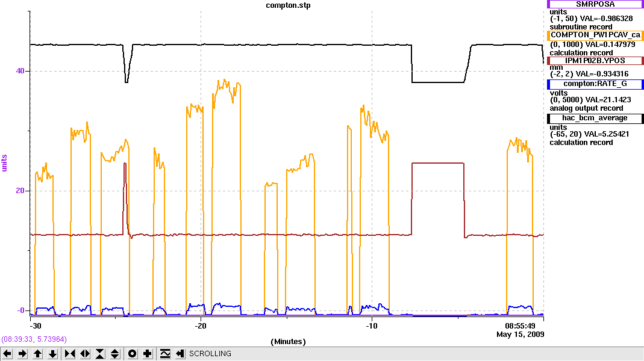This screenshot has height=361, width=644.
Task: Pan the plot right with the right arrow
Action: (22, 354)
